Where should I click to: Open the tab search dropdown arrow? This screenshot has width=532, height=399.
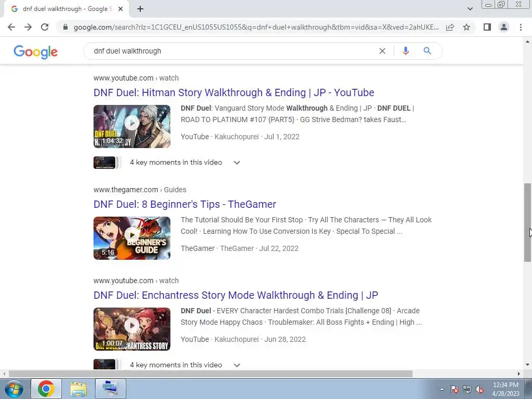[x=470, y=9]
